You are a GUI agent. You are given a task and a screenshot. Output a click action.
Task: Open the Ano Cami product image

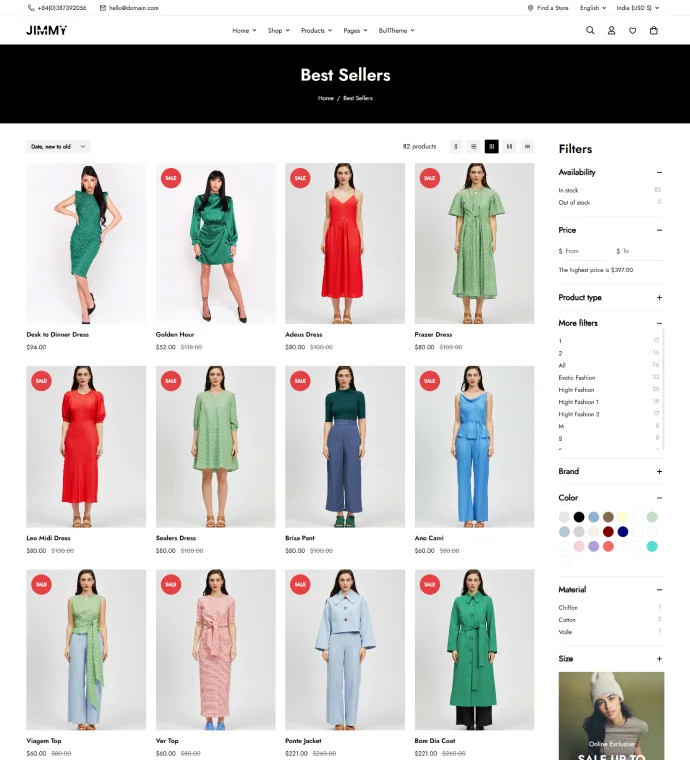tap(474, 446)
